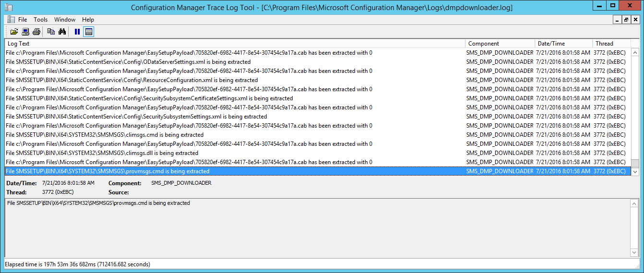The width and height of the screenshot is (644, 273).
Task: Pause log monitoring with the Pause icon
Action: point(77,32)
